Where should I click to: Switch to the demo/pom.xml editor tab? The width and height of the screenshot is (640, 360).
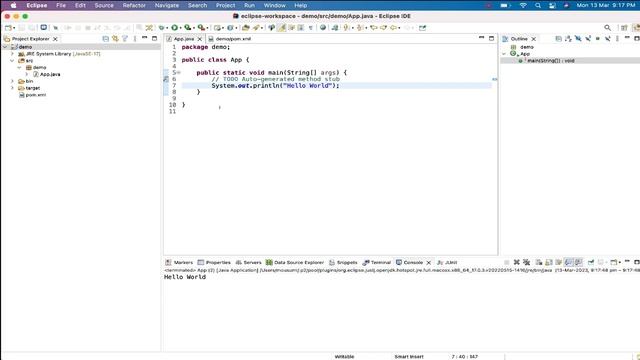[x=229, y=39]
